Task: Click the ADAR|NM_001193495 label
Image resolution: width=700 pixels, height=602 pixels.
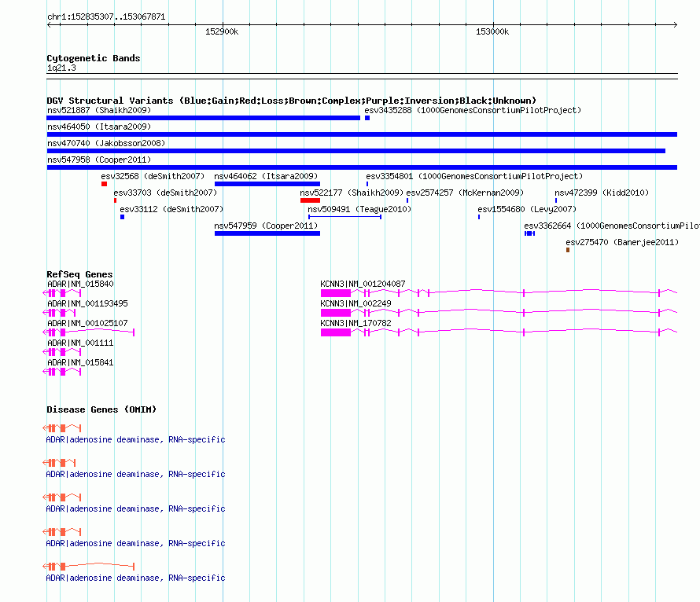Action: 87,303
